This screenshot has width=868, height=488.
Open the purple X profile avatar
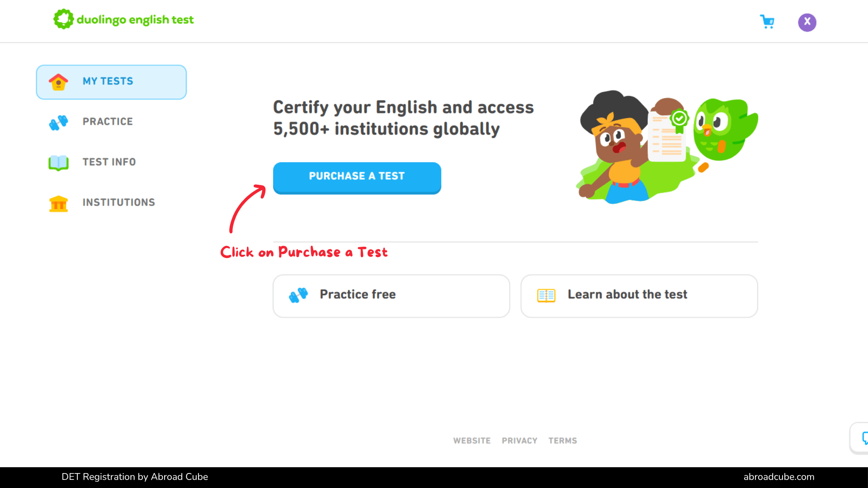click(807, 22)
